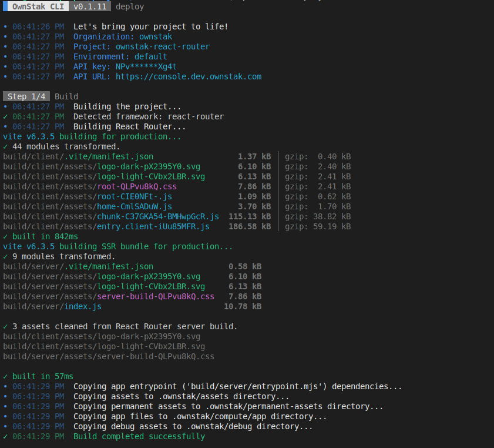Click '9 modules transformed.' line
Viewport: 494px width, 448px height.
click(x=64, y=257)
